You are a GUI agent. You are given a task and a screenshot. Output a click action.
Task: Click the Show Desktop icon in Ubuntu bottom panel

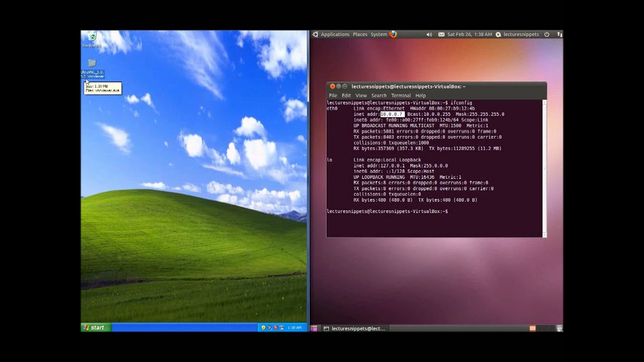[314, 328]
